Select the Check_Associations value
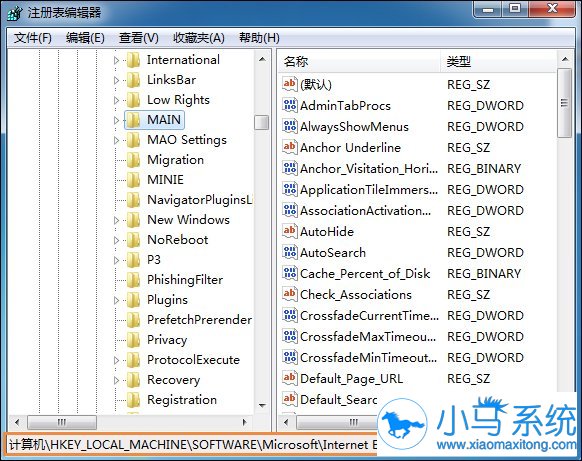The image size is (582, 461). pyautogui.click(x=356, y=295)
